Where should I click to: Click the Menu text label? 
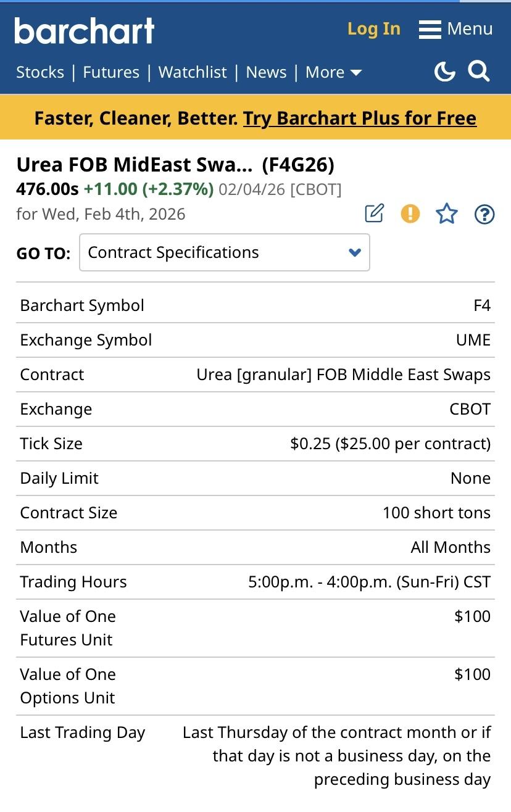point(470,29)
